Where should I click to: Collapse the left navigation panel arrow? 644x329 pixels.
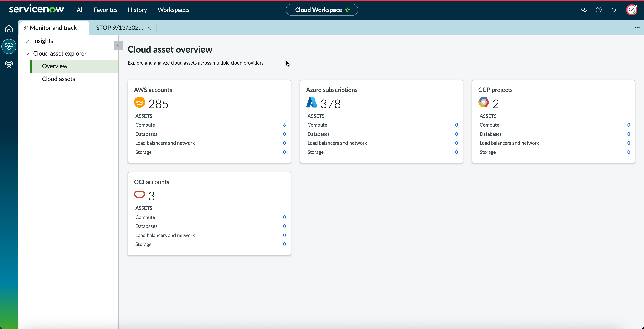point(118,46)
